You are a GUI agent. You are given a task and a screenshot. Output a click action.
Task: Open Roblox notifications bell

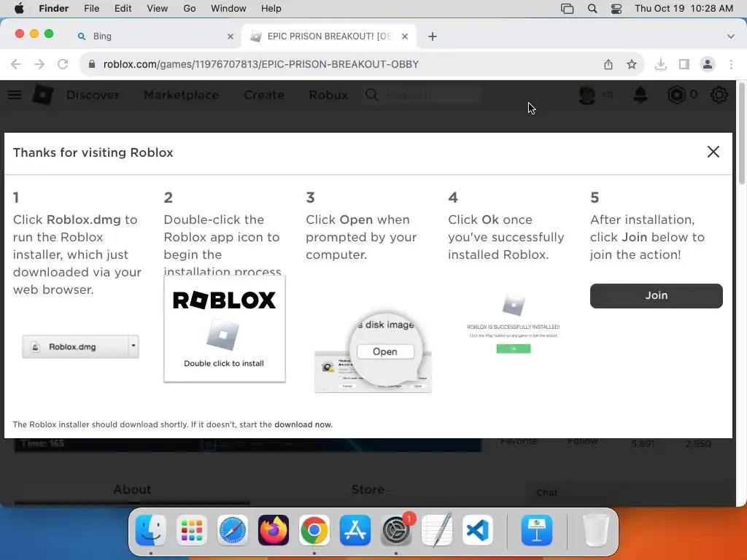coord(640,95)
